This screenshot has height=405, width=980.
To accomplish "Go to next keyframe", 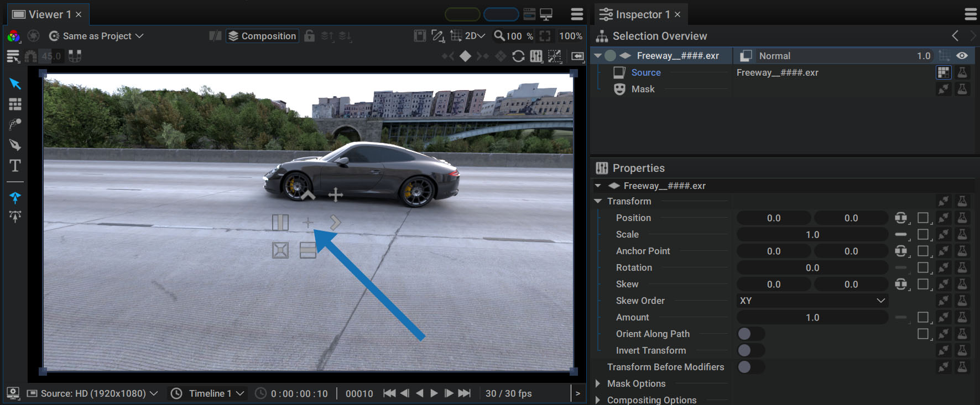I will point(483,56).
